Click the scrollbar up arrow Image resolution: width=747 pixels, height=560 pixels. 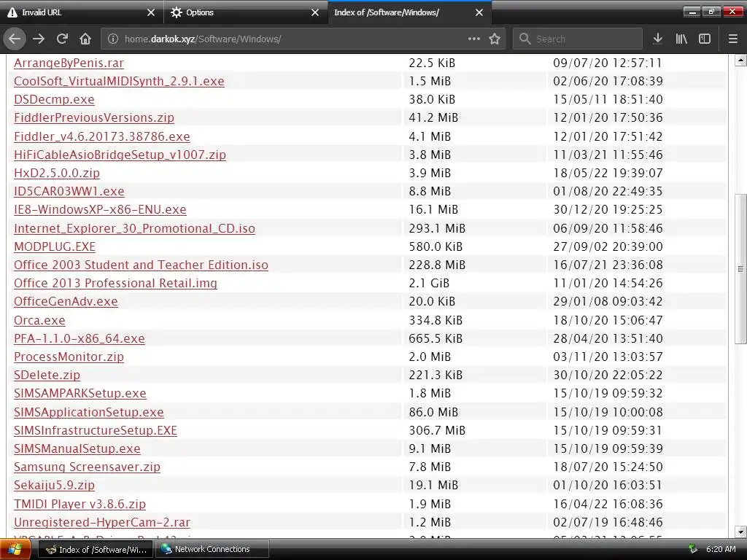coord(740,60)
